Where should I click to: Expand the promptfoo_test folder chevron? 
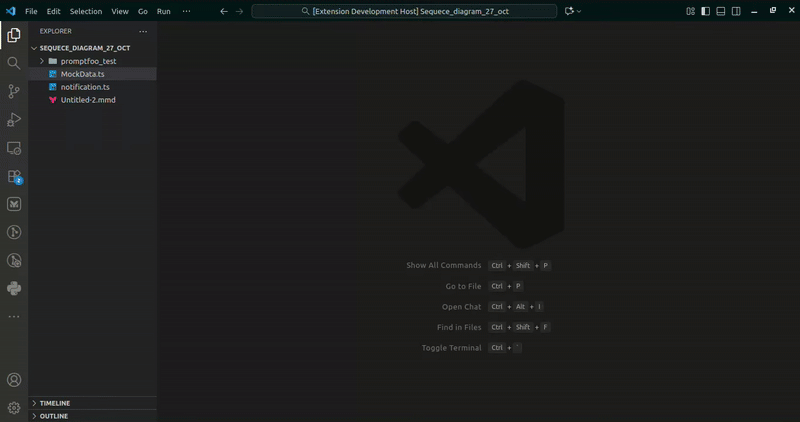pyautogui.click(x=42, y=61)
